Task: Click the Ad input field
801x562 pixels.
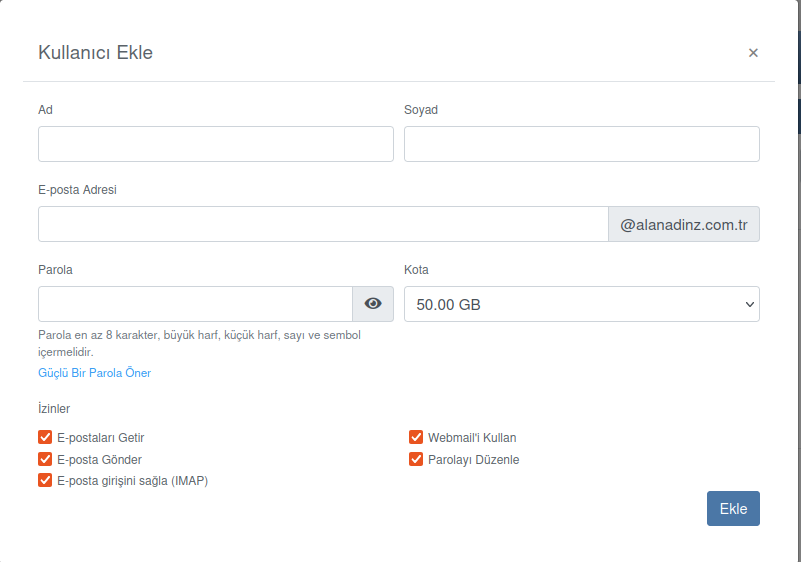Action: 216,144
